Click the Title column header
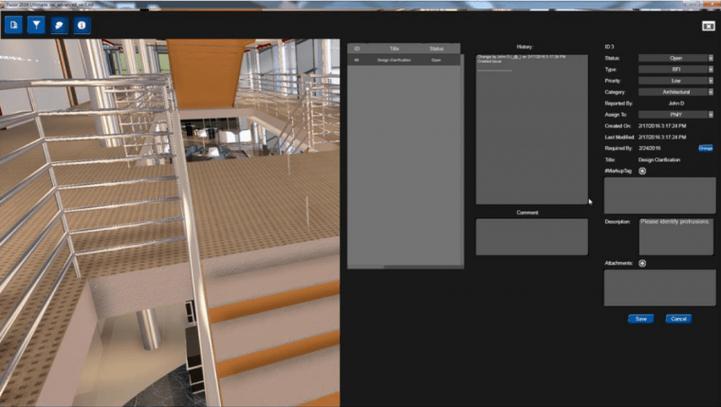The image size is (721, 407). coord(394,49)
